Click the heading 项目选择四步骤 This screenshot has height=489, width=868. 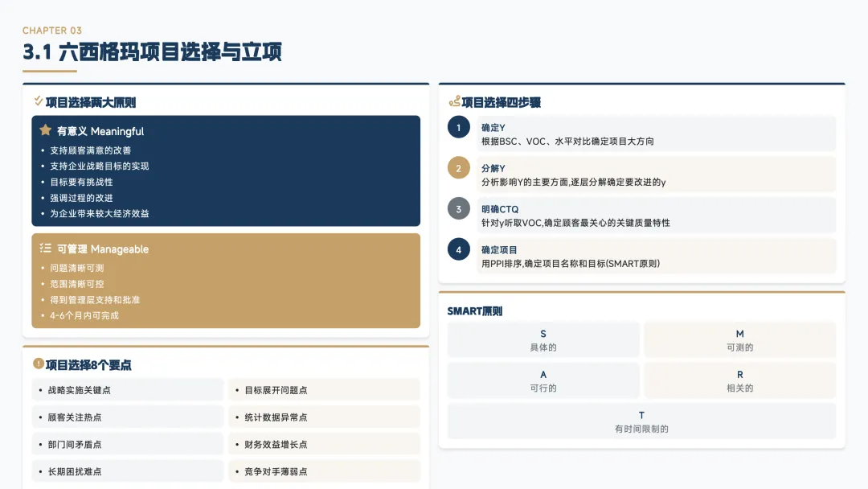[501, 102]
